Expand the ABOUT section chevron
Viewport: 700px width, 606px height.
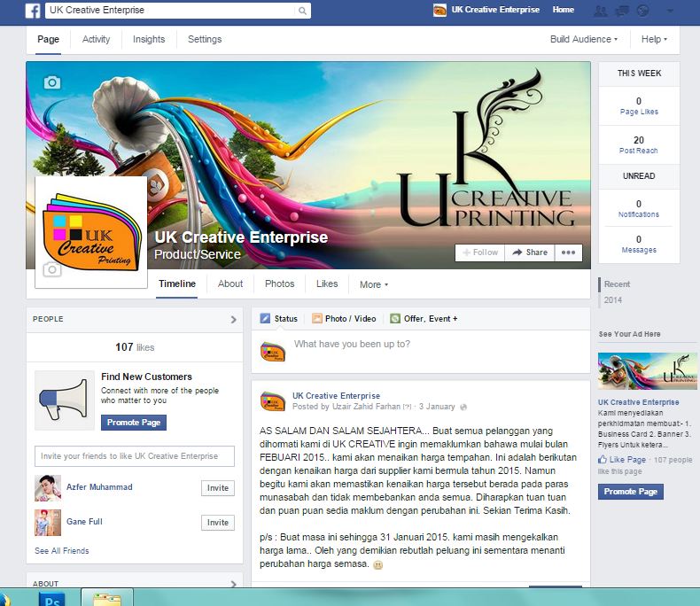[234, 584]
